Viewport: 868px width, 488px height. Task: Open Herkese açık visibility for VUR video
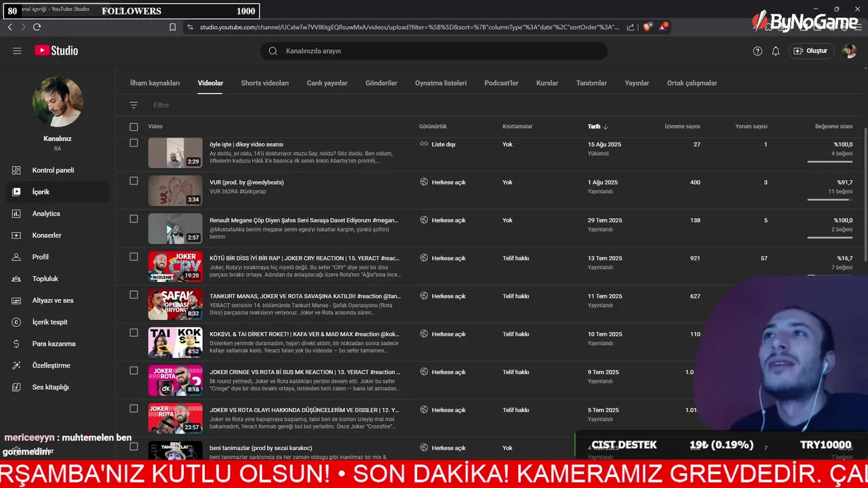tap(443, 182)
